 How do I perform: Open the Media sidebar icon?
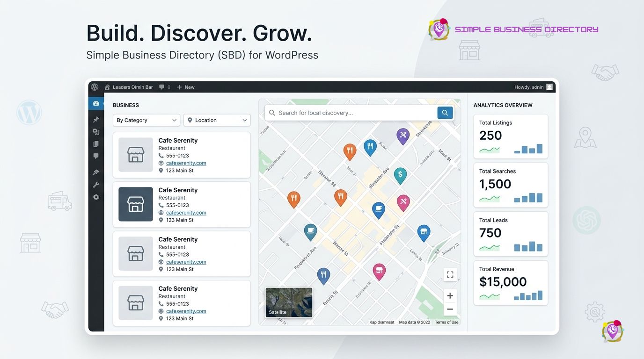click(x=96, y=132)
